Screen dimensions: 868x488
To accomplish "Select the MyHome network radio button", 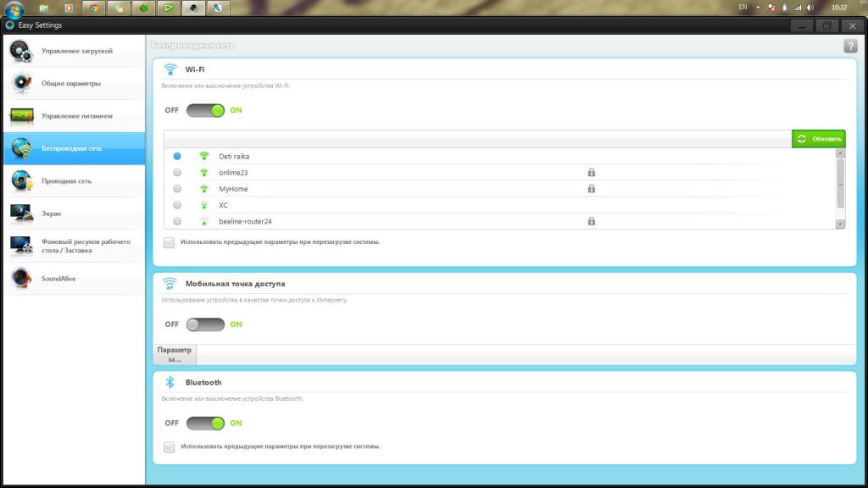I will (x=177, y=189).
